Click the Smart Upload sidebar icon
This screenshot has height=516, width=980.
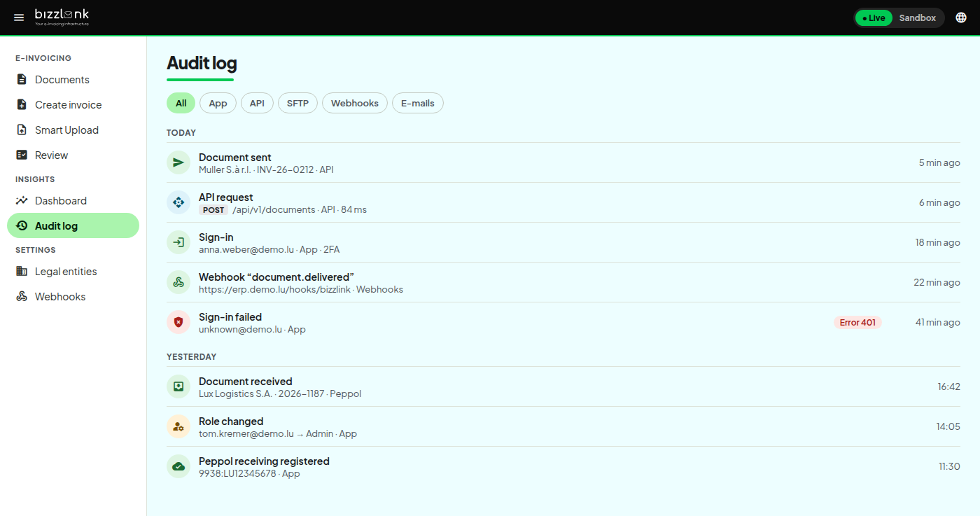click(22, 130)
